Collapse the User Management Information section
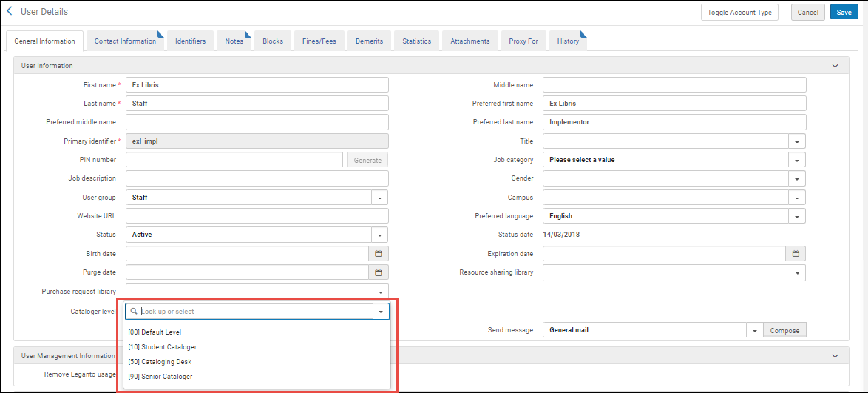 coord(835,355)
